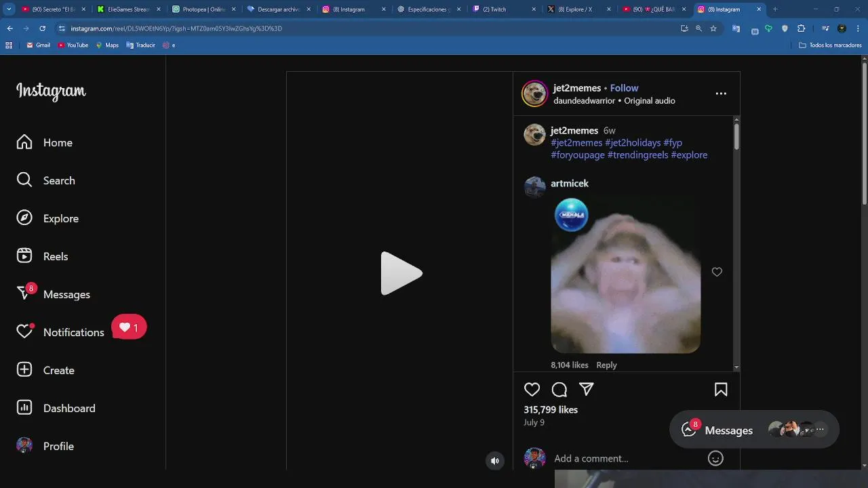868x488 pixels.
Task: Play the reel video
Action: pos(401,273)
